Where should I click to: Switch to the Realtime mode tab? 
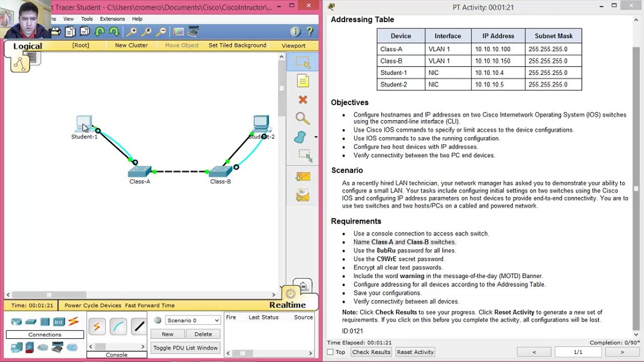287,305
